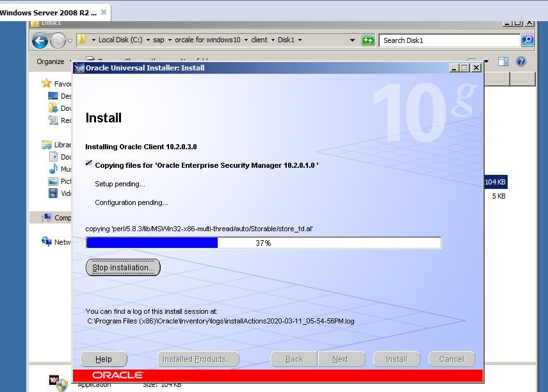Click the back navigation arrow in Explorer
The image size is (548, 392).
pos(40,40)
